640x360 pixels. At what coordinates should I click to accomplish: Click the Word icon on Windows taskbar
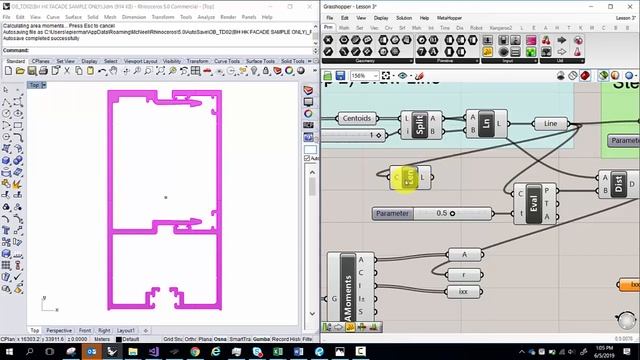[x=298, y=351]
